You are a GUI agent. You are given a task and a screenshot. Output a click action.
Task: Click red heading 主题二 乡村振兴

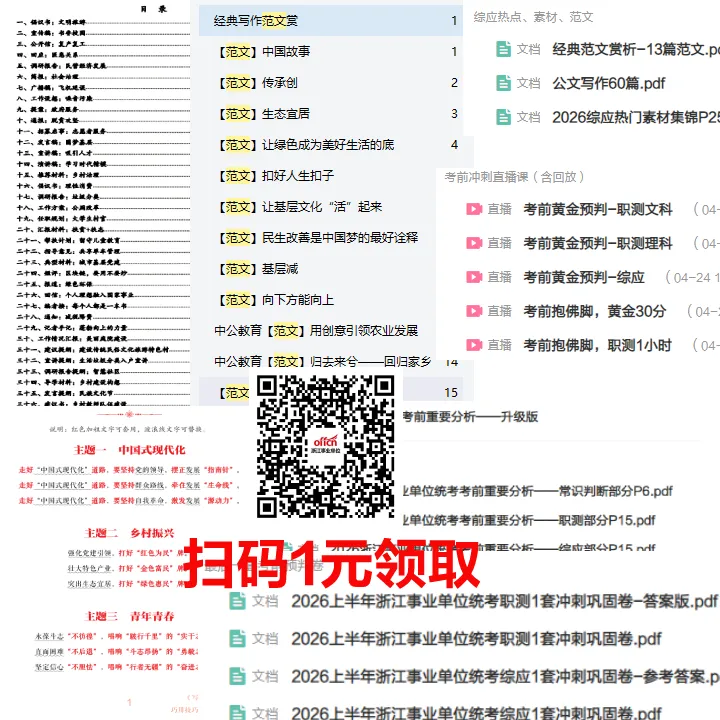(129, 533)
